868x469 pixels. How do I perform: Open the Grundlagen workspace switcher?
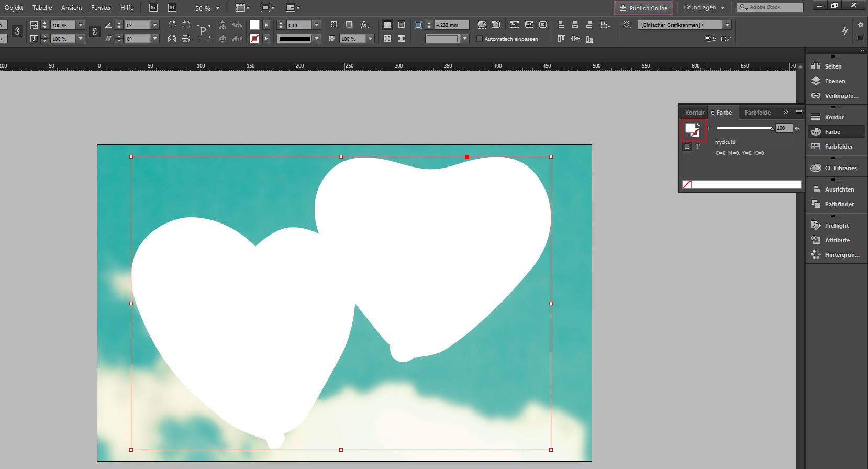pyautogui.click(x=704, y=7)
